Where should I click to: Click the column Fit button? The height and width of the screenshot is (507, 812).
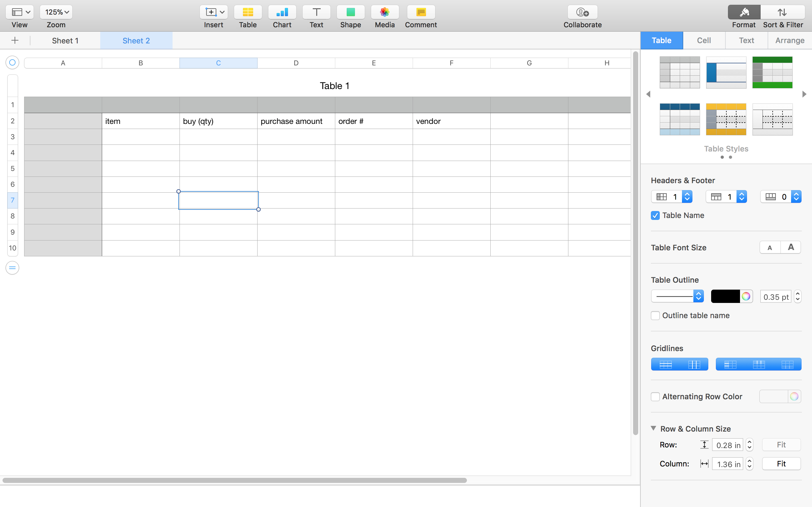[781, 464]
